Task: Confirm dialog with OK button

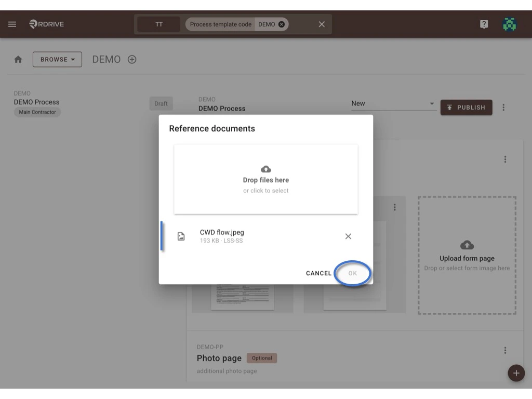Action: click(353, 273)
